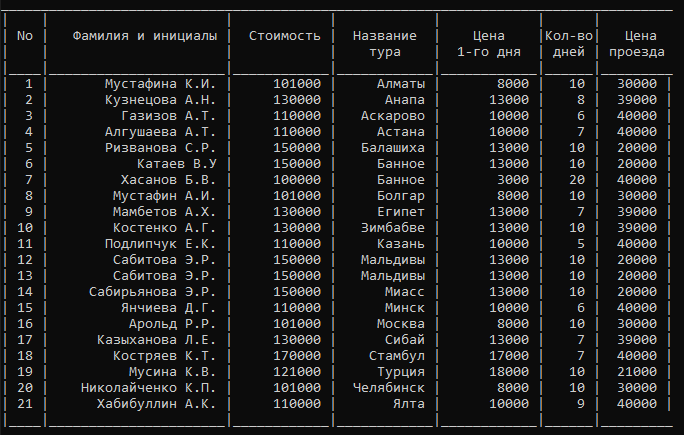Click the tour name "Алматы"
Viewport: 684px width, 435px height.
click(x=401, y=84)
